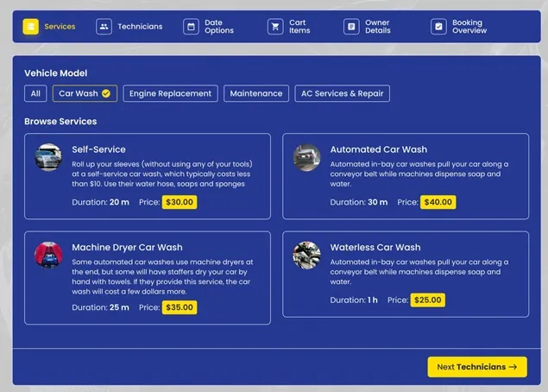This screenshot has height=392, width=548.
Task: Select the Waterless Car Wash title
Action: pos(375,247)
